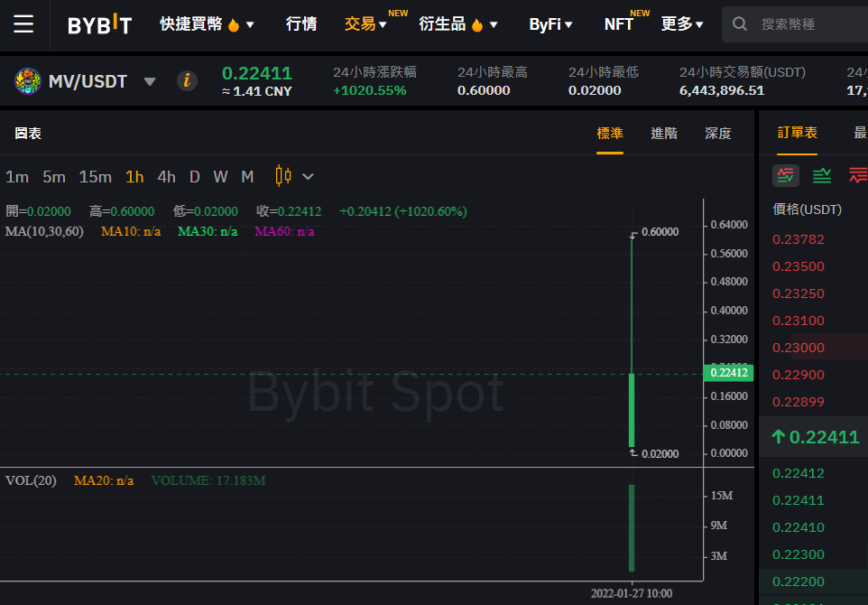Open 行情 markets page
This screenshot has width=868, height=605.
[x=301, y=24]
